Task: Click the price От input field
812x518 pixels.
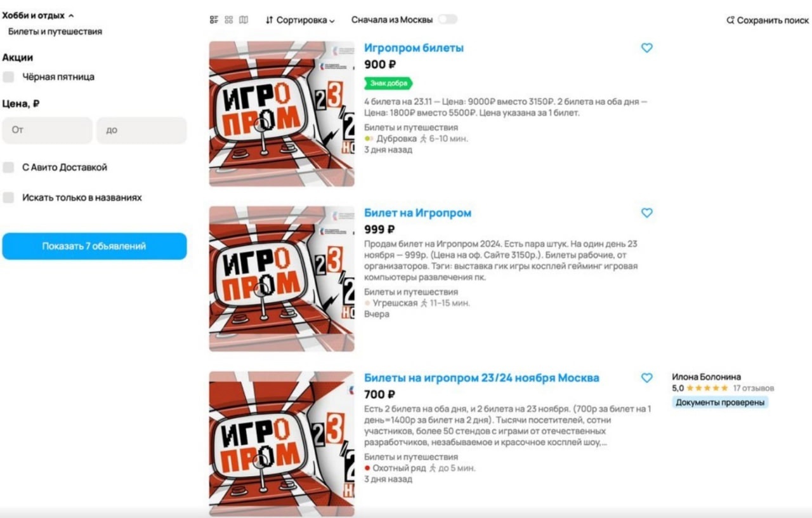Action: (48, 130)
